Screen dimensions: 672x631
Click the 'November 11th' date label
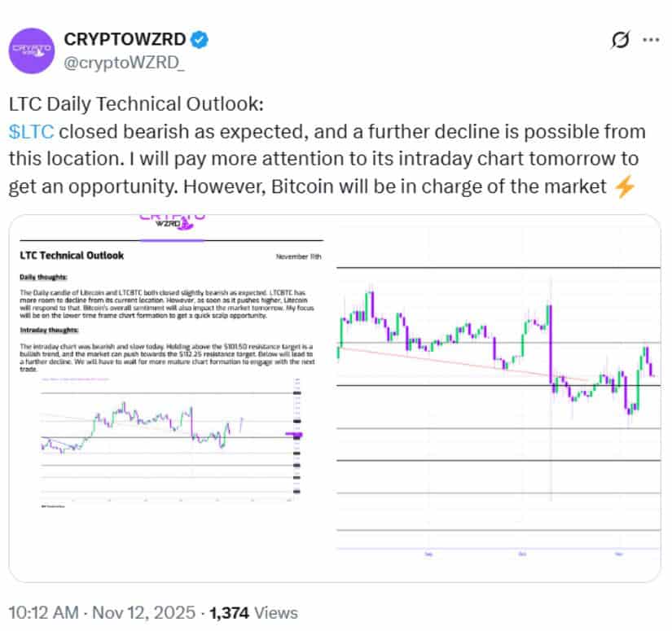pyautogui.click(x=300, y=255)
